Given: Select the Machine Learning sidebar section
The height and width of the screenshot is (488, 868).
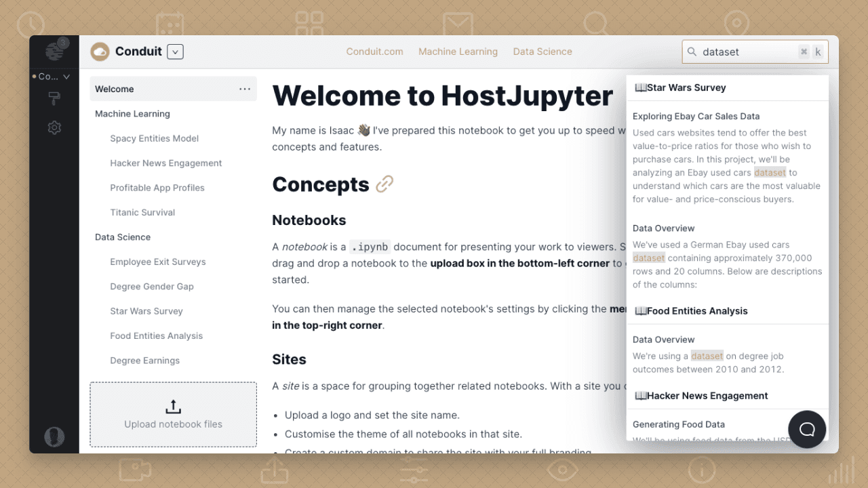Looking at the screenshot, I should [132, 114].
